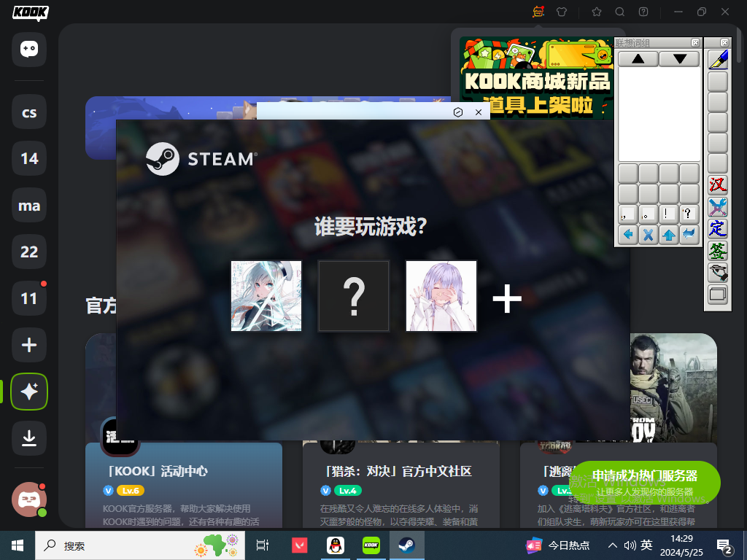Open 「猎杀：对决」官方中文社区 server card

pos(401,485)
